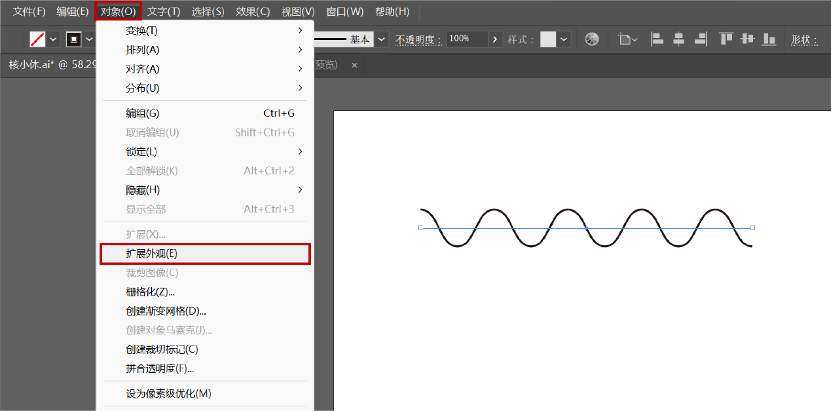Choose 设为像素级优化(M) menu item

pyautogui.click(x=205, y=394)
